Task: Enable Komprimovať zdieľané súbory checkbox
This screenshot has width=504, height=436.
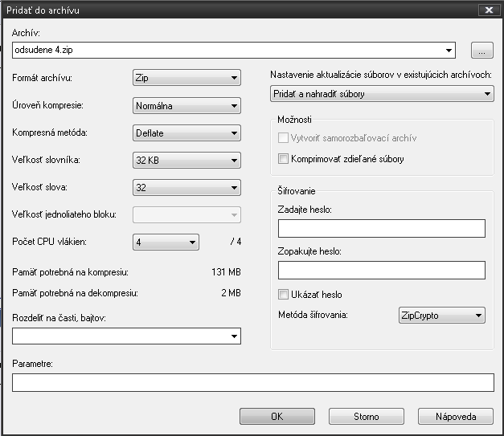Action: (283, 159)
